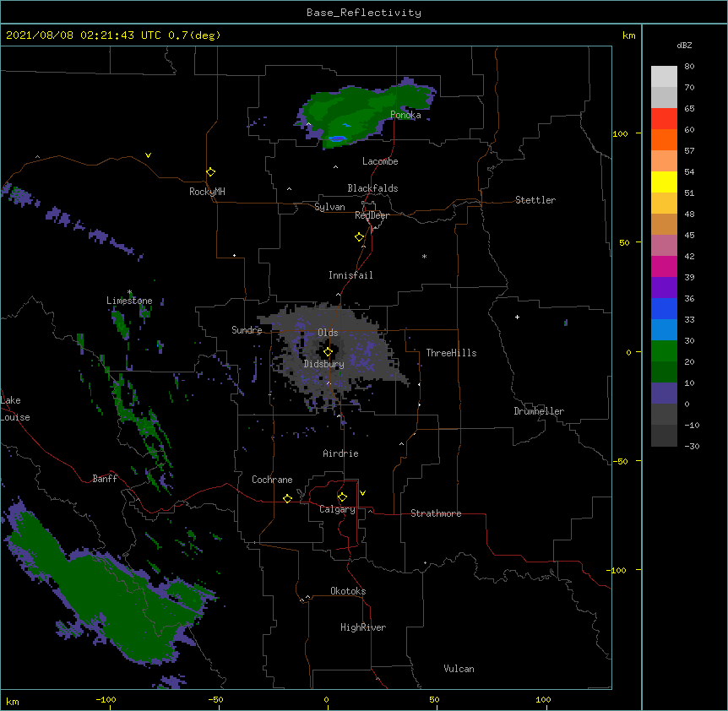Click the -30 value on the dBZ scale

click(692, 446)
